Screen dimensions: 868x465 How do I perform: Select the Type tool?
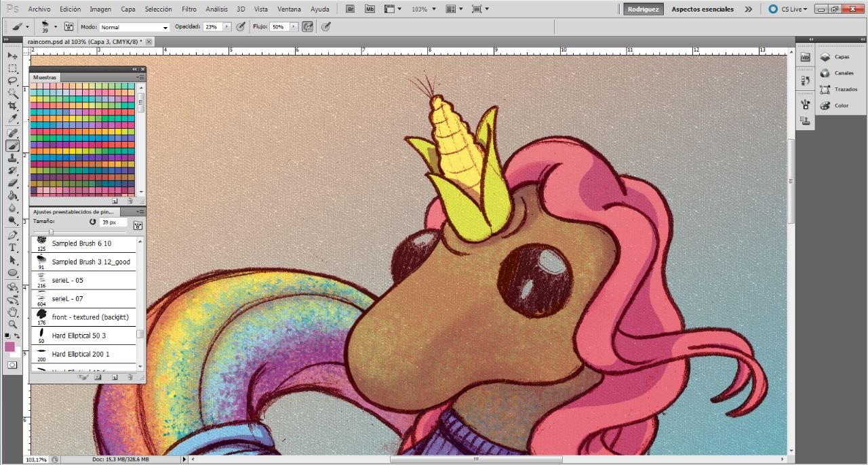pos(12,247)
